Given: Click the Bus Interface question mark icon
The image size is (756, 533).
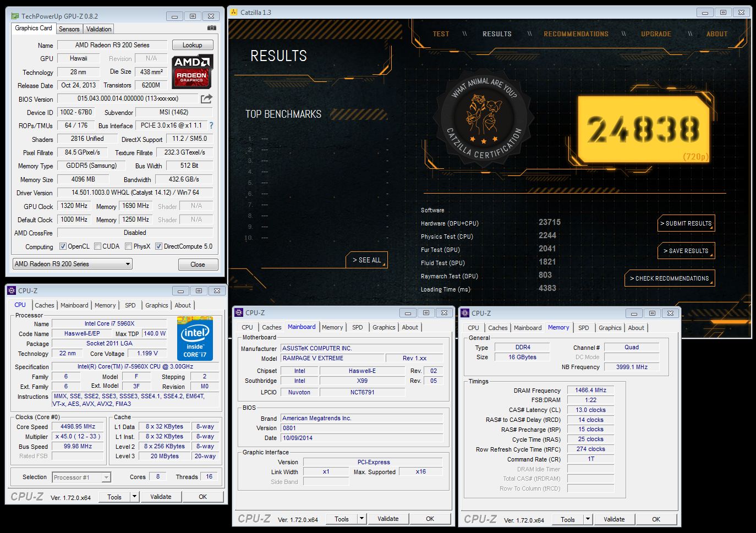Looking at the screenshot, I should pyautogui.click(x=211, y=125).
